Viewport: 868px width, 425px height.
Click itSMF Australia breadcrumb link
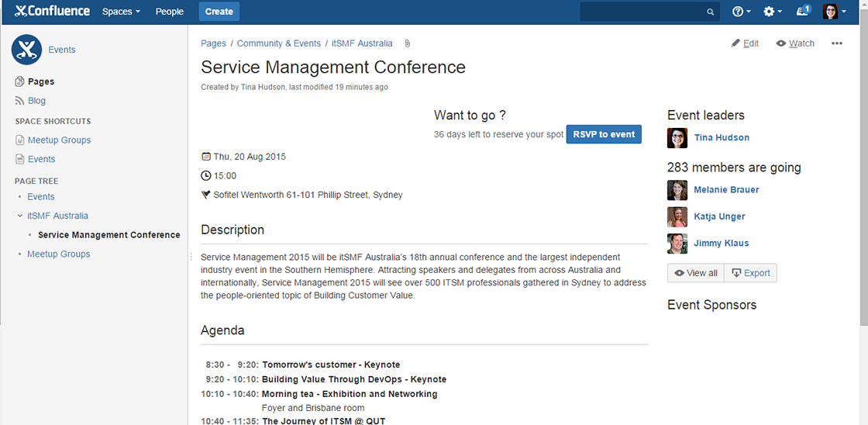[x=362, y=43]
